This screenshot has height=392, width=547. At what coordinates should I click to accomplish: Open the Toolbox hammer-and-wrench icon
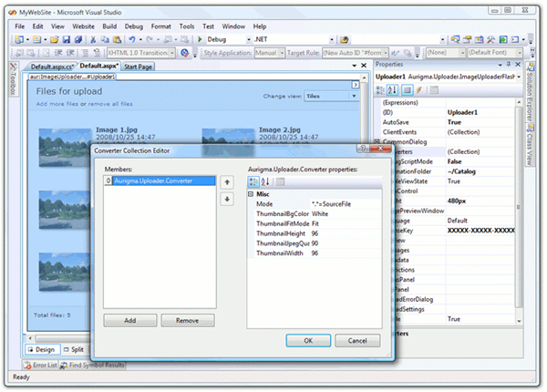point(490,39)
